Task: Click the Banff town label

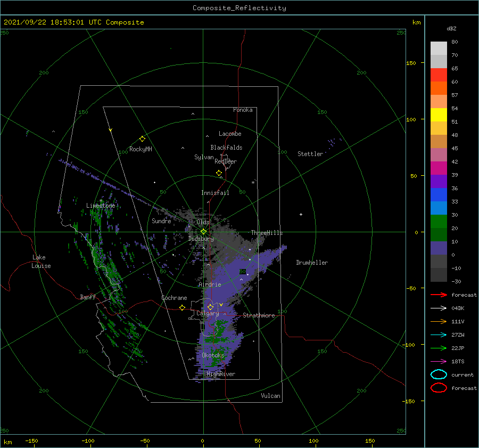Action: (x=88, y=297)
